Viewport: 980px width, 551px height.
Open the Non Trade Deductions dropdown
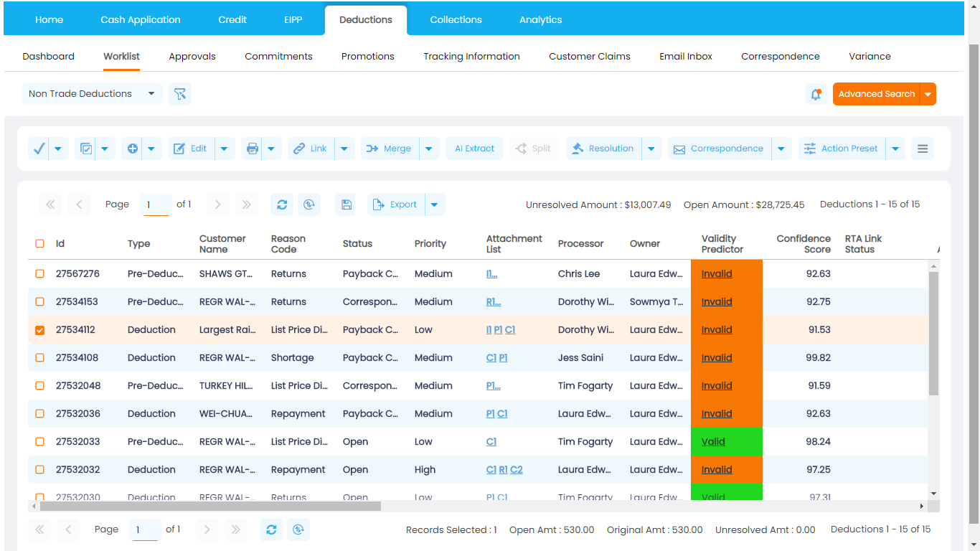pos(91,94)
